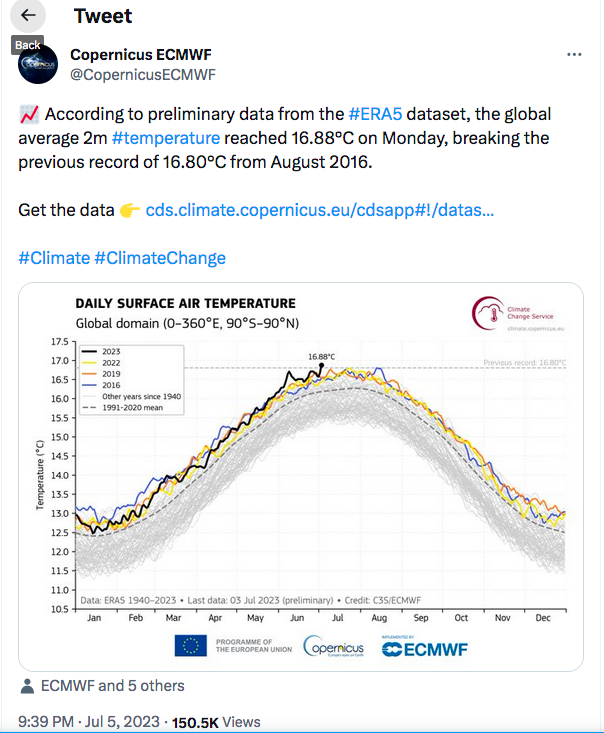Click the tweet timestamp 9:39 PM
604x733 pixels.
(x=46, y=722)
